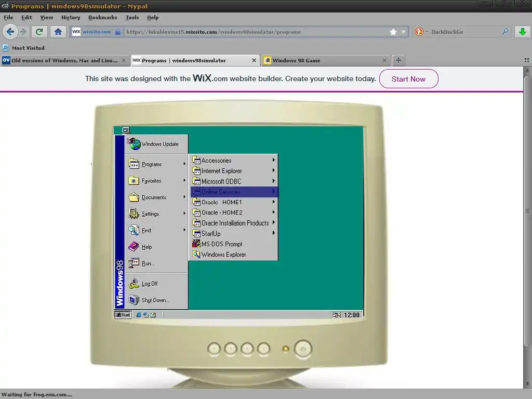Click the 12:00 taskbar clock

point(352,315)
